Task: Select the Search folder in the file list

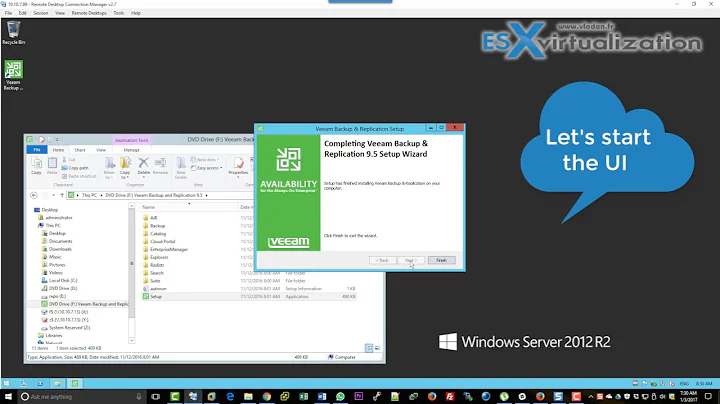Action: coord(157,273)
